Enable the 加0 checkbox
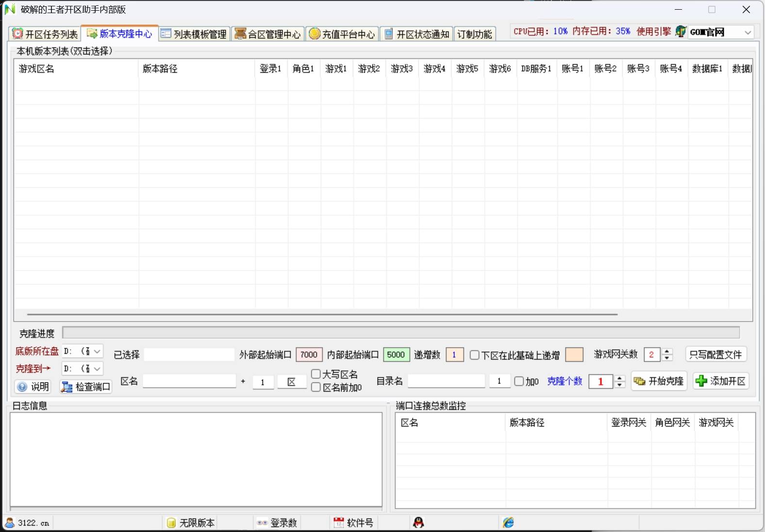The height and width of the screenshot is (532, 765). (519, 381)
